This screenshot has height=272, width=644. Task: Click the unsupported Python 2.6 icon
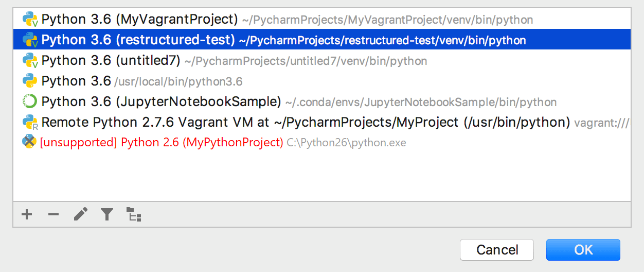coord(29,142)
